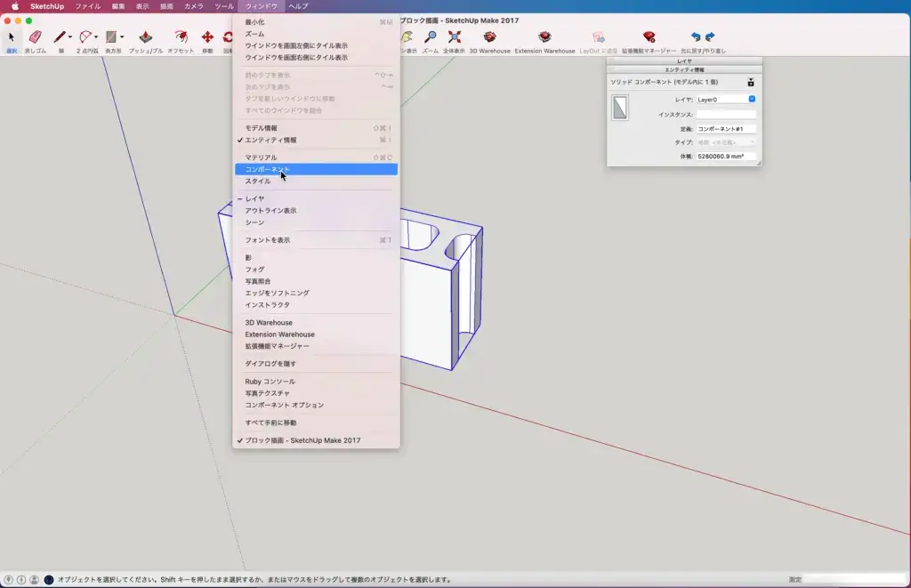This screenshot has height=588, width=911.
Task: Open the Type dropdown in Entity Info
Action: click(726, 142)
